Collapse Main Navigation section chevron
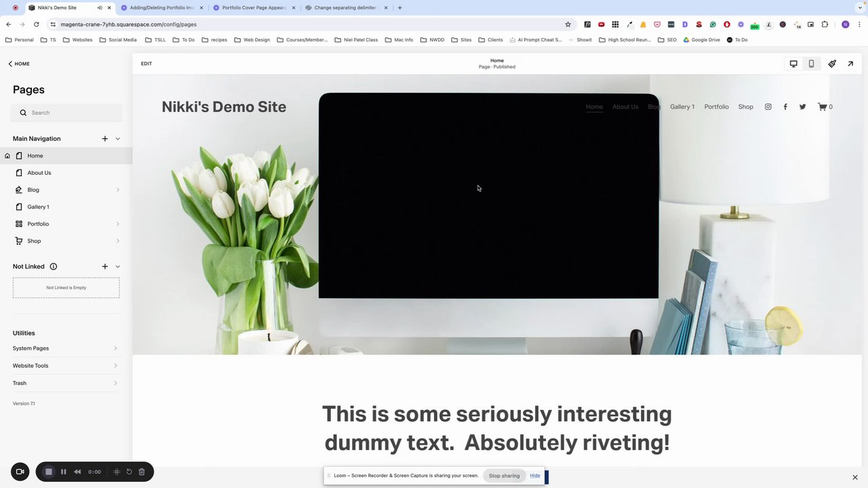The image size is (868, 488). (117, 139)
